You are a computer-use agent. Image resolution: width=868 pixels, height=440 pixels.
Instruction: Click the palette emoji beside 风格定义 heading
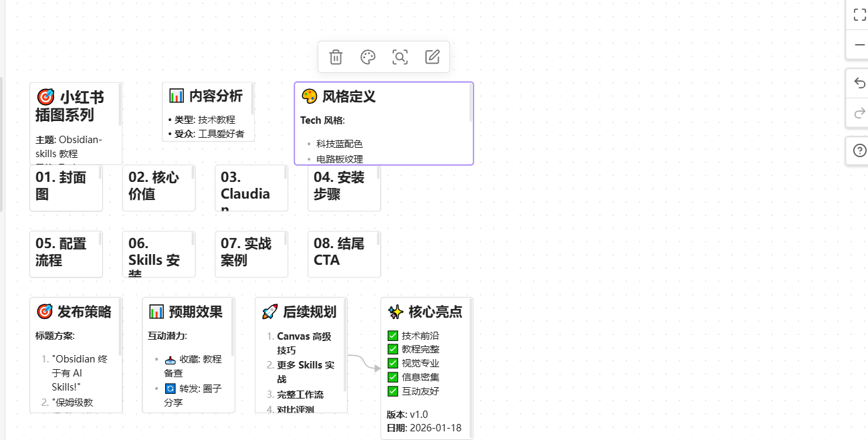[x=309, y=96]
